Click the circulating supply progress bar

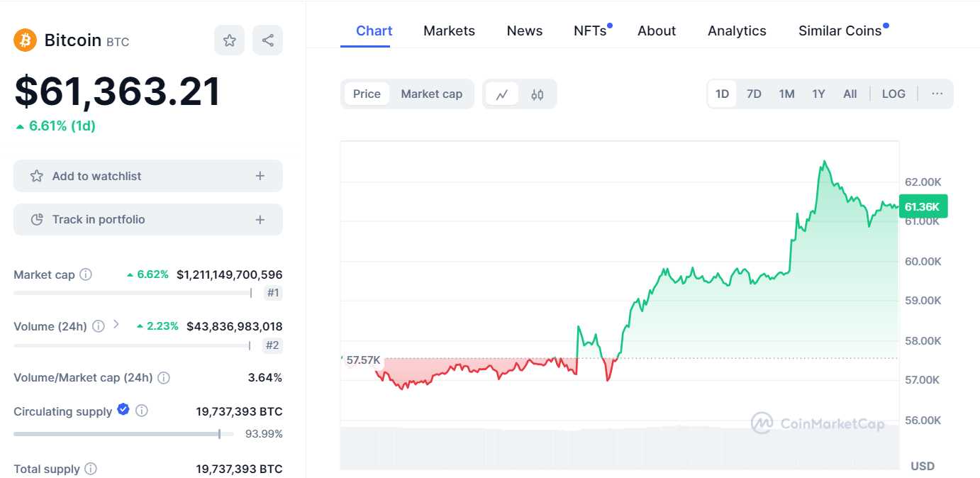click(x=117, y=434)
